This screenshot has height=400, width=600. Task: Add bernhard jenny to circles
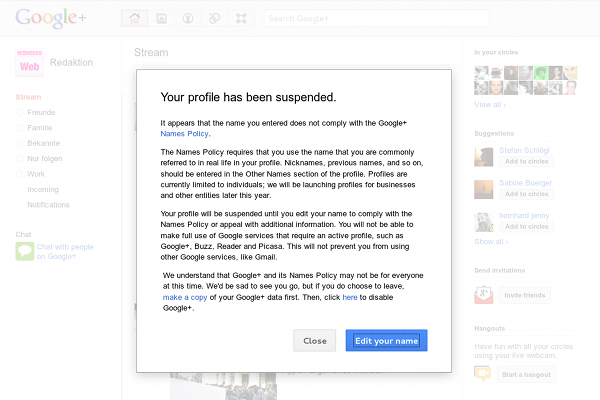pyautogui.click(x=527, y=226)
